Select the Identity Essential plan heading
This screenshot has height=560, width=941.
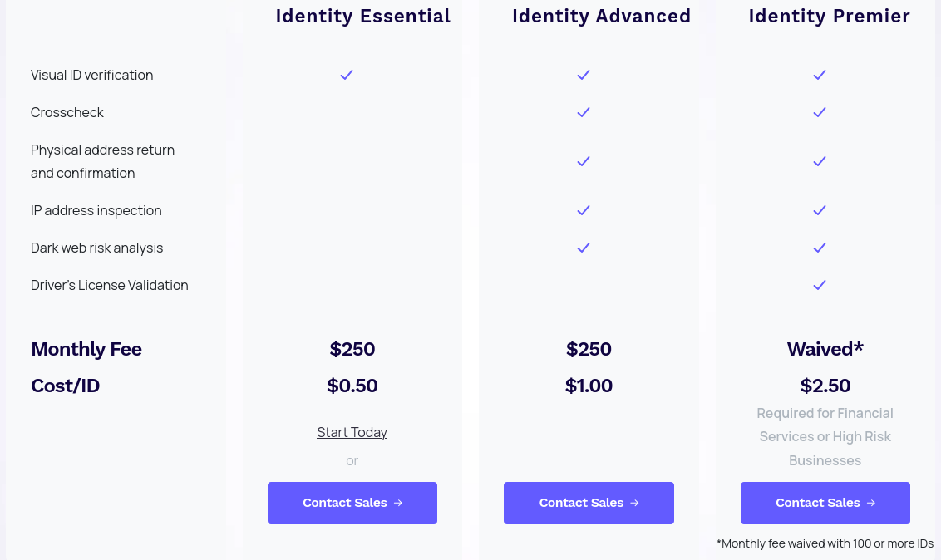363,16
